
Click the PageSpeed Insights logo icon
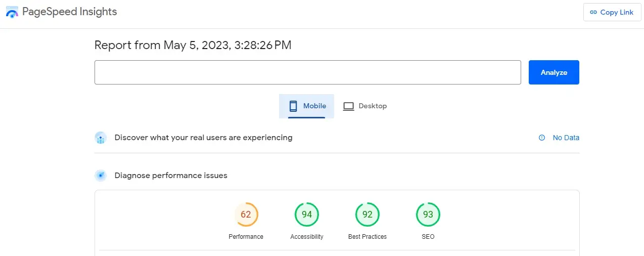(x=12, y=12)
